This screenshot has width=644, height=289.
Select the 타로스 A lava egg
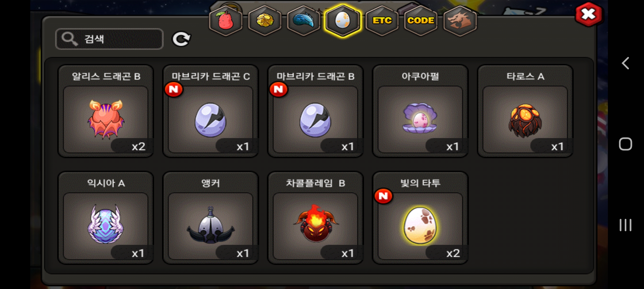pos(525,111)
